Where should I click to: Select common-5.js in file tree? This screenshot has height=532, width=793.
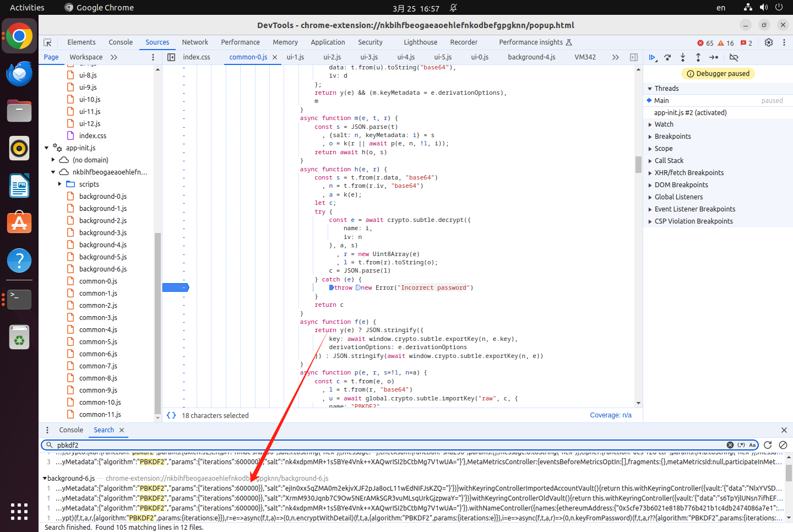98,342
